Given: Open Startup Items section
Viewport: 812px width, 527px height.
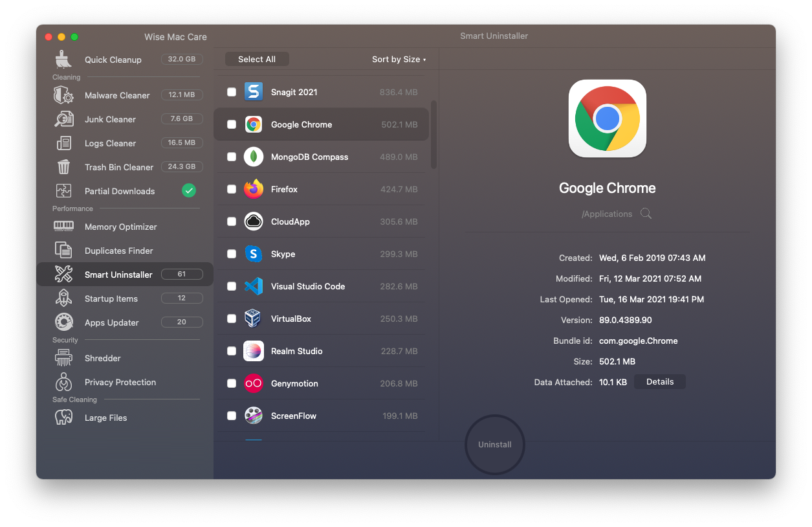Looking at the screenshot, I should point(125,298).
